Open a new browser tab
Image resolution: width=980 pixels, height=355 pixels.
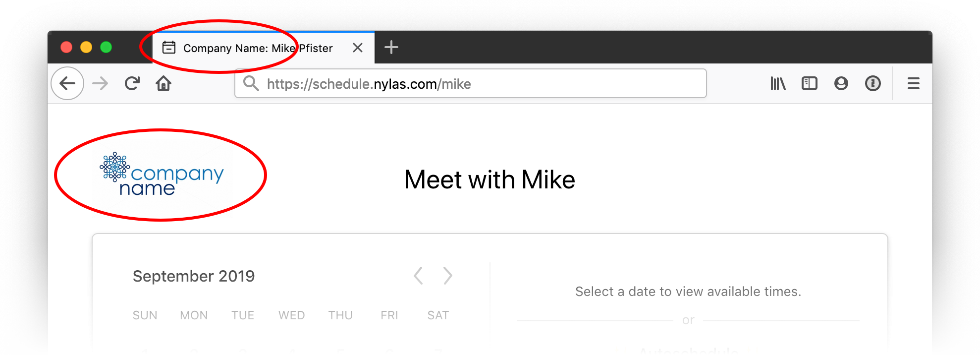(391, 47)
